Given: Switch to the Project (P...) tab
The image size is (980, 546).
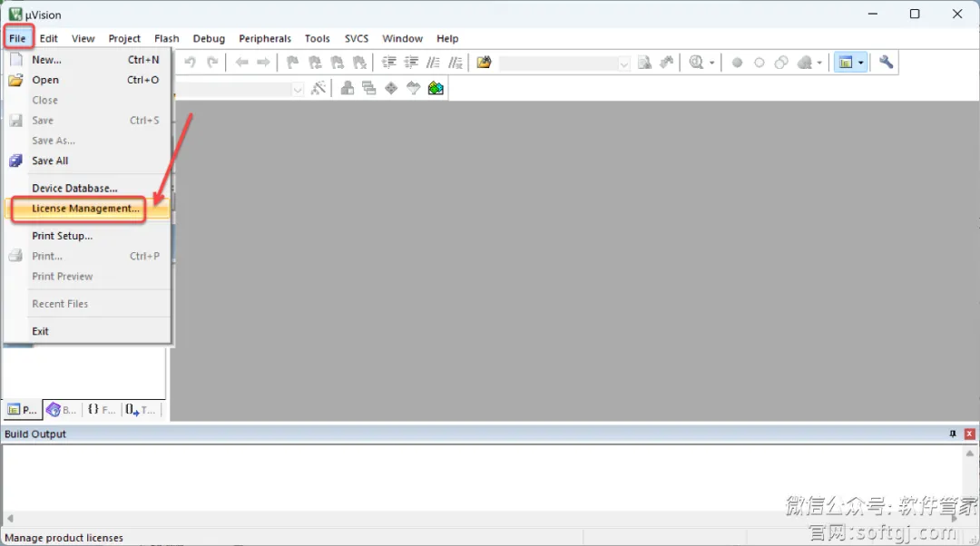Looking at the screenshot, I should (x=23, y=410).
